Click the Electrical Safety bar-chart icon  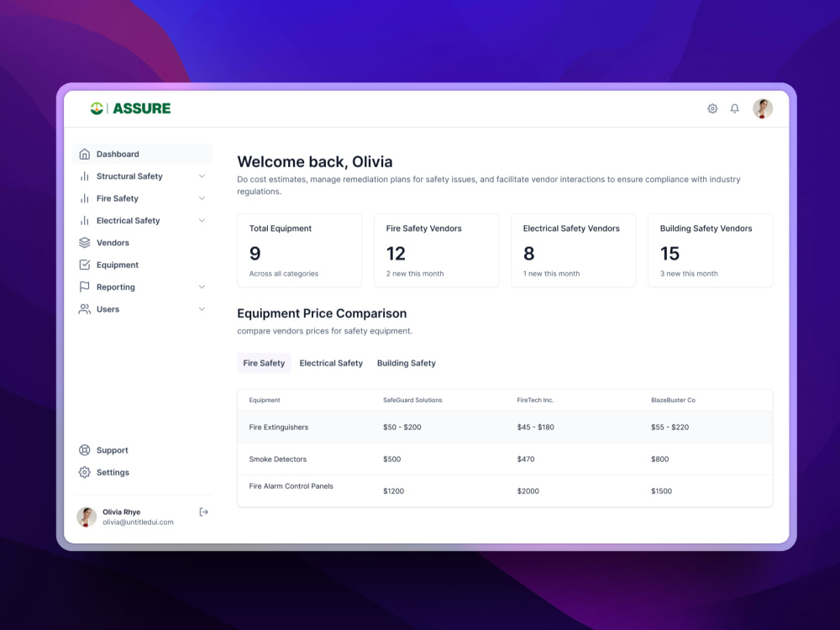pyautogui.click(x=85, y=221)
